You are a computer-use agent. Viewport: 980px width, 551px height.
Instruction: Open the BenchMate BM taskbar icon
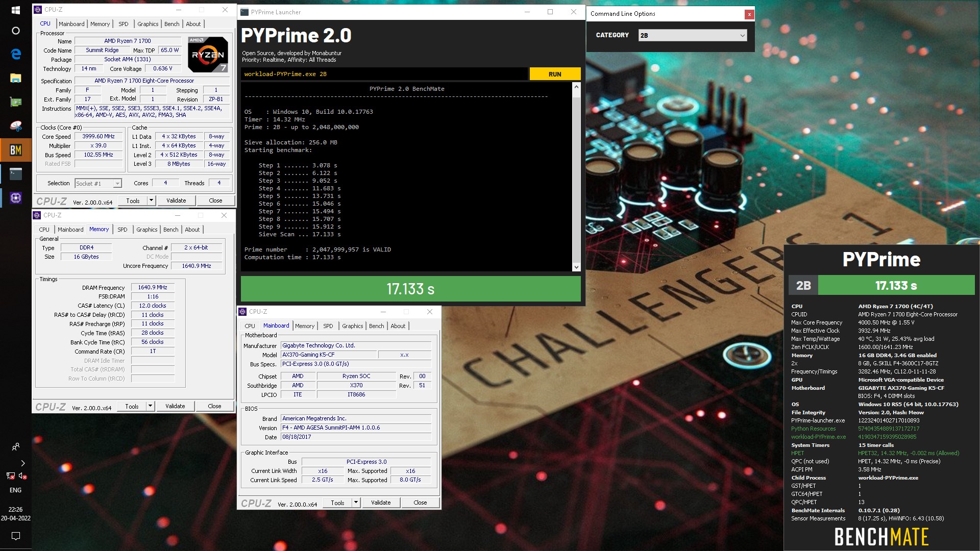[x=15, y=150]
